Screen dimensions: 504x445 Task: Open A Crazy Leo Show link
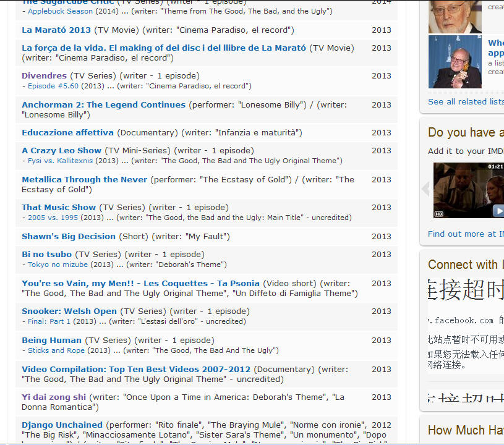pyautogui.click(x=61, y=151)
